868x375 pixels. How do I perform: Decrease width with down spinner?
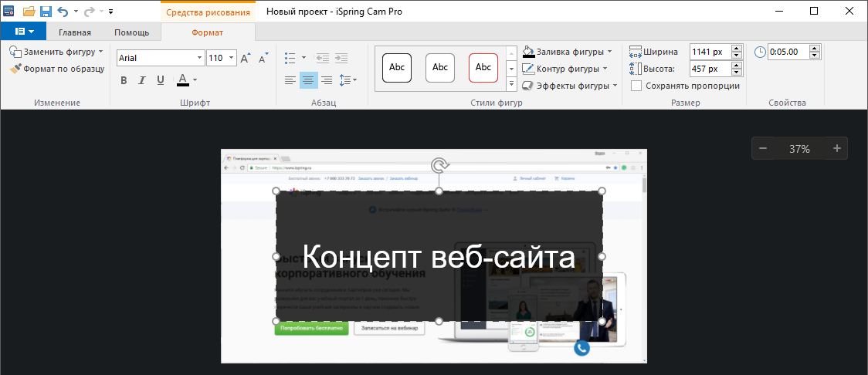[736, 56]
